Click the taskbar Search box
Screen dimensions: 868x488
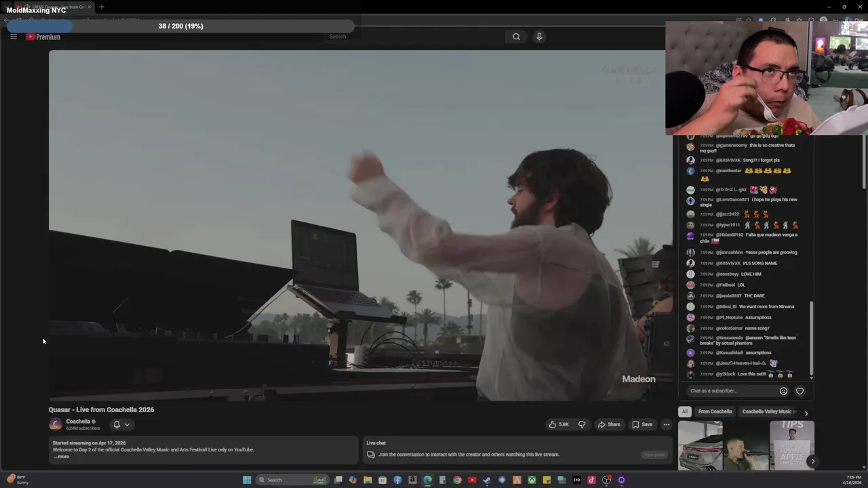[x=292, y=480]
